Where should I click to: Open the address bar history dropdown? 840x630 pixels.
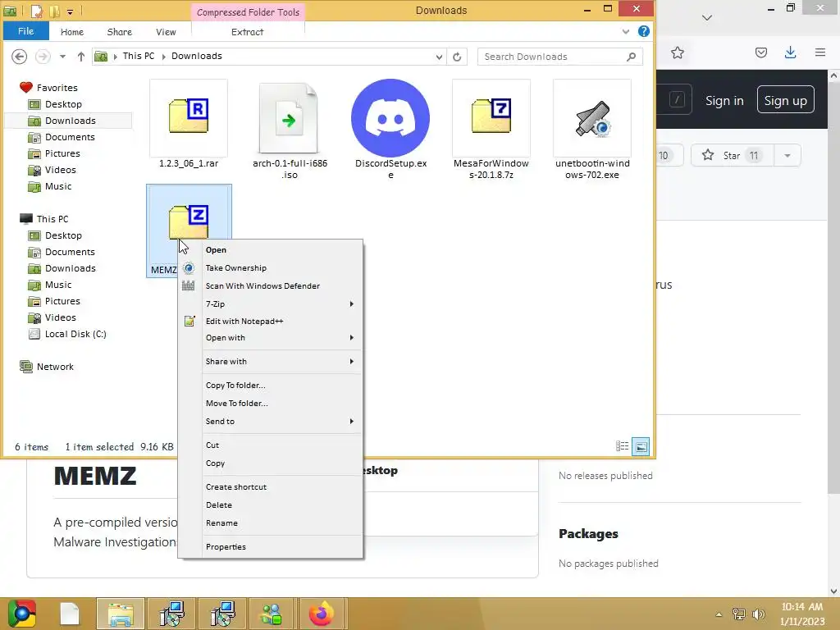(x=439, y=57)
